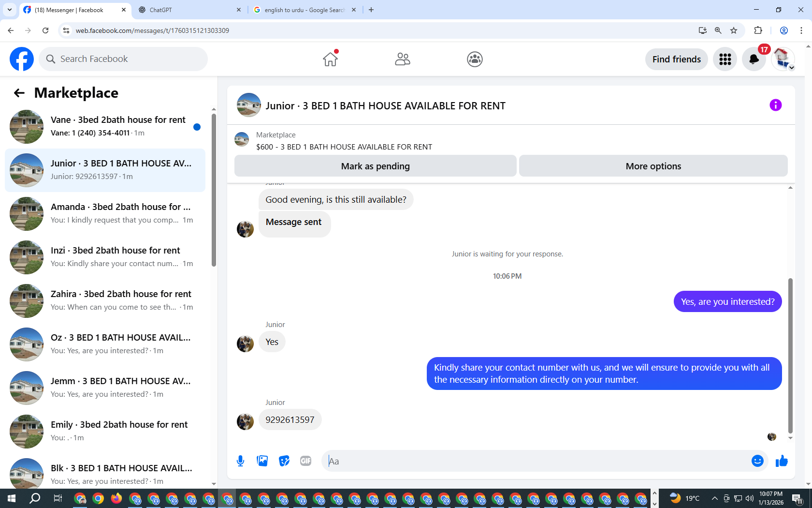Open the browser zoom magnifier icon

(x=718, y=30)
